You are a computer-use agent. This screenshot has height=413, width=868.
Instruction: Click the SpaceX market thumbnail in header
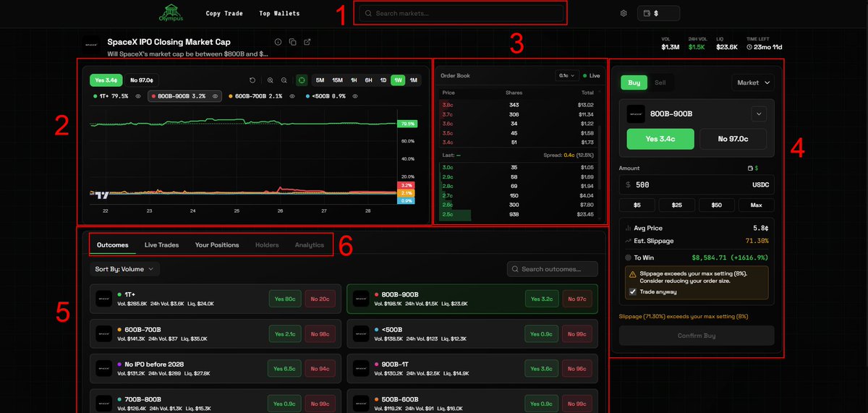point(91,45)
